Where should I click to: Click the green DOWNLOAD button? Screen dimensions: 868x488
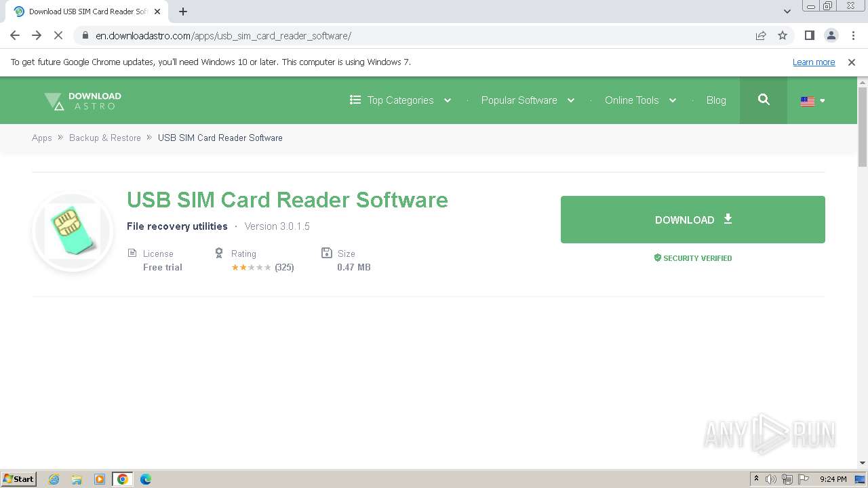[x=693, y=220]
